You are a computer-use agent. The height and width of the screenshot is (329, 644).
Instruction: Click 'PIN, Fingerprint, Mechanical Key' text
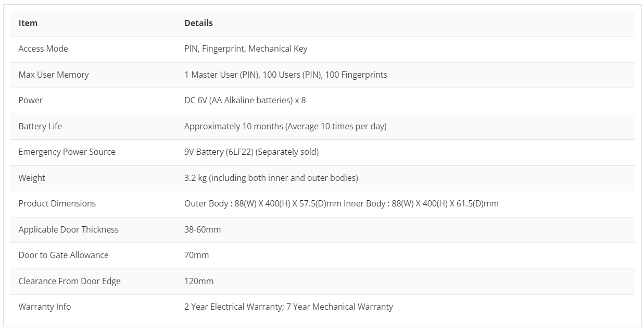coord(246,48)
